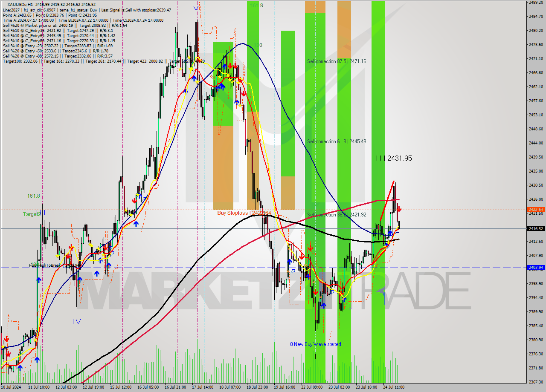Click the 'Sell %20 @ Entry -88: 2572.15' line
Image resolution: width=546 pixels, height=392 pixels.
58,56
